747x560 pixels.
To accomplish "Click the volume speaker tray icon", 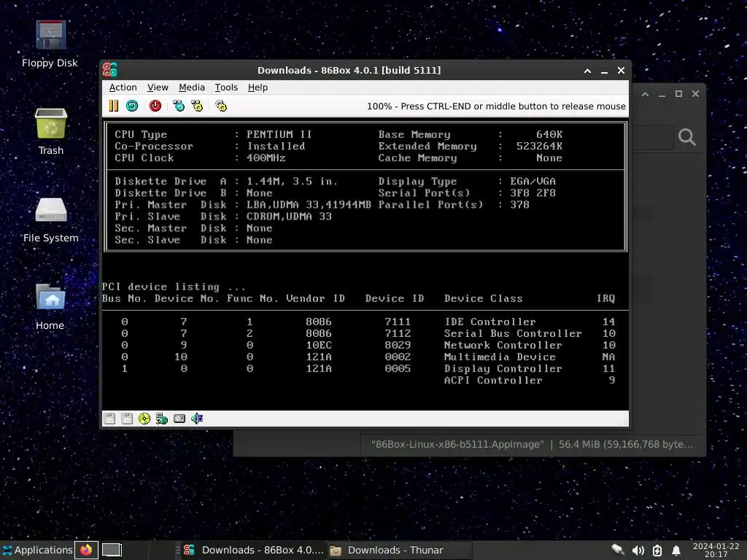I will pyautogui.click(x=638, y=551).
